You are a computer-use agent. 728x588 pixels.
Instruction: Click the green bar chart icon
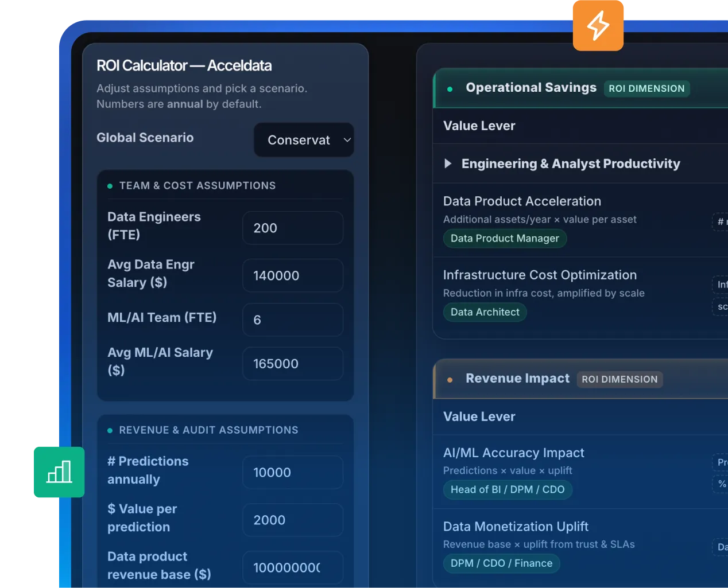point(59,472)
